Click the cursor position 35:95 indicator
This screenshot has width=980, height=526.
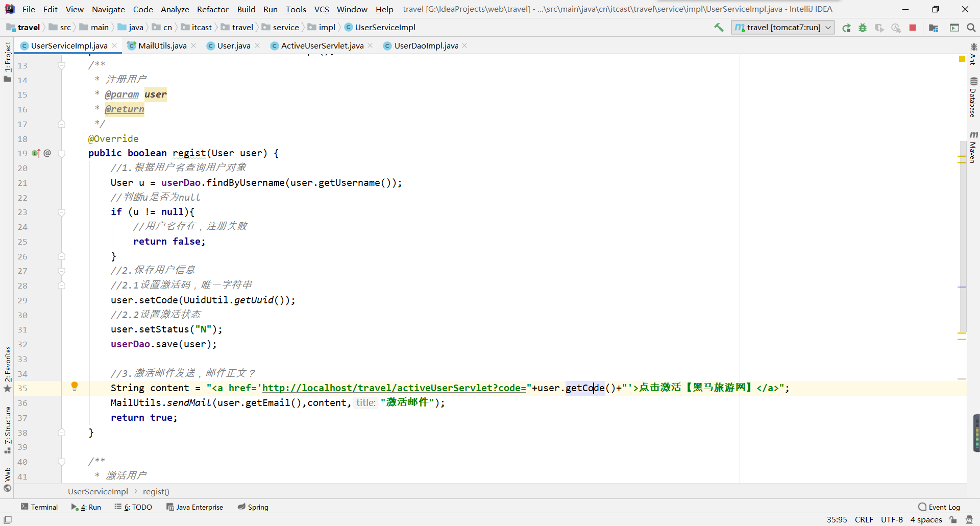click(837, 520)
